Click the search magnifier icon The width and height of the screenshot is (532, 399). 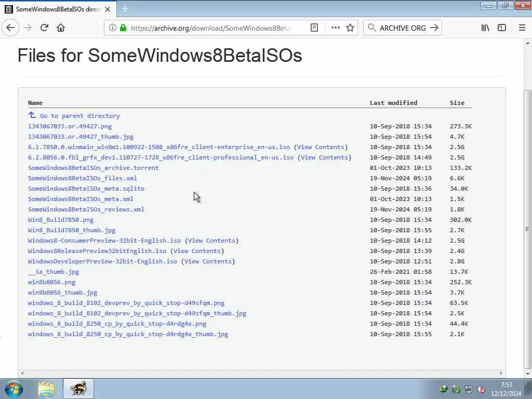372,28
